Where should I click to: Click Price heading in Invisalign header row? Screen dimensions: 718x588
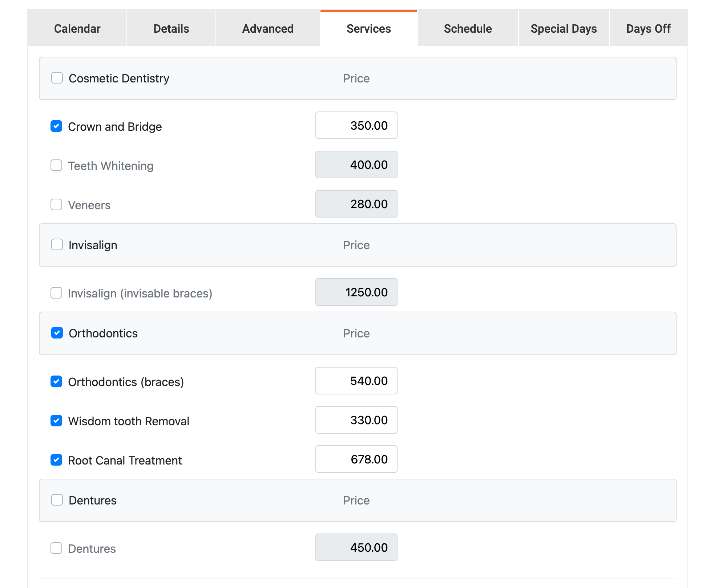[x=356, y=245]
